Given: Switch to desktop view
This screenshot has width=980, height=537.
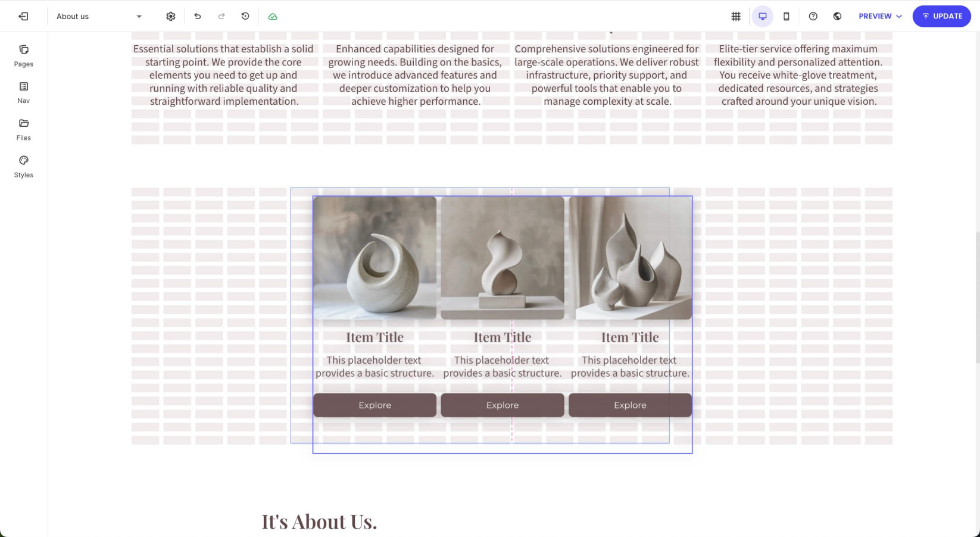Looking at the screenshot, I should [762, 16].
